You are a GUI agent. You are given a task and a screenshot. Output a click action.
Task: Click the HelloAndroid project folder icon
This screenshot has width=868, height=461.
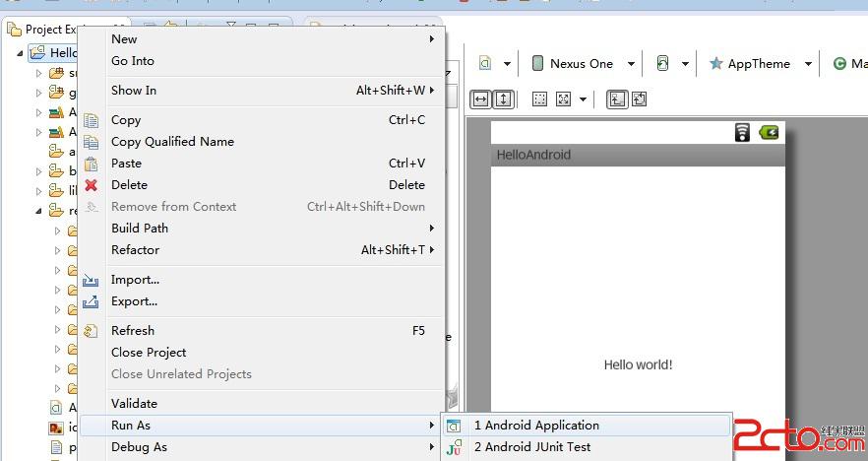pyautogui.click(x=37, y=52)
